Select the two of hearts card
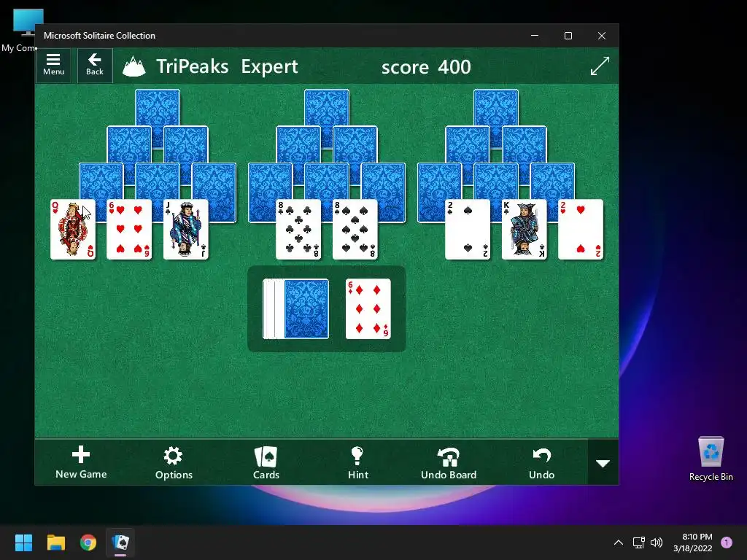 pyautogui.click(x=580, y=230)
